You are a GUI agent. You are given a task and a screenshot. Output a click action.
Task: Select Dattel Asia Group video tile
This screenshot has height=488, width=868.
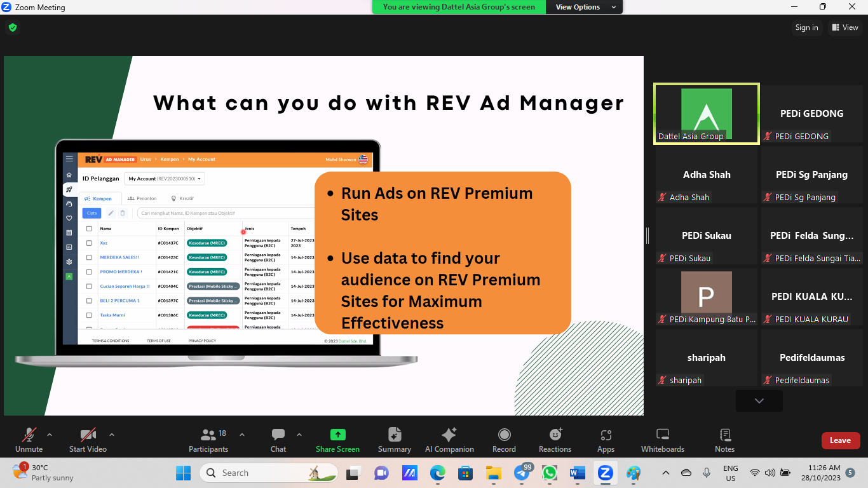(x=707, y=114)
